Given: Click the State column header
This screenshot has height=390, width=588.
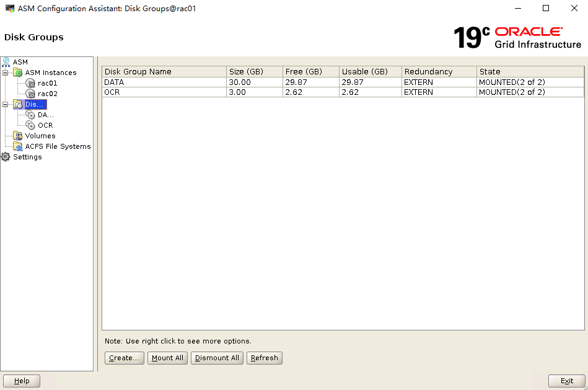Looking at the screenshot, I should coord(530,72).
